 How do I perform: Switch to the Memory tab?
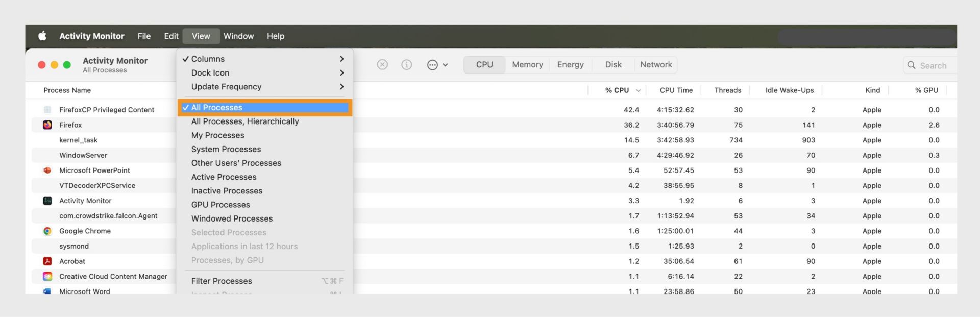tap(527, 65)
